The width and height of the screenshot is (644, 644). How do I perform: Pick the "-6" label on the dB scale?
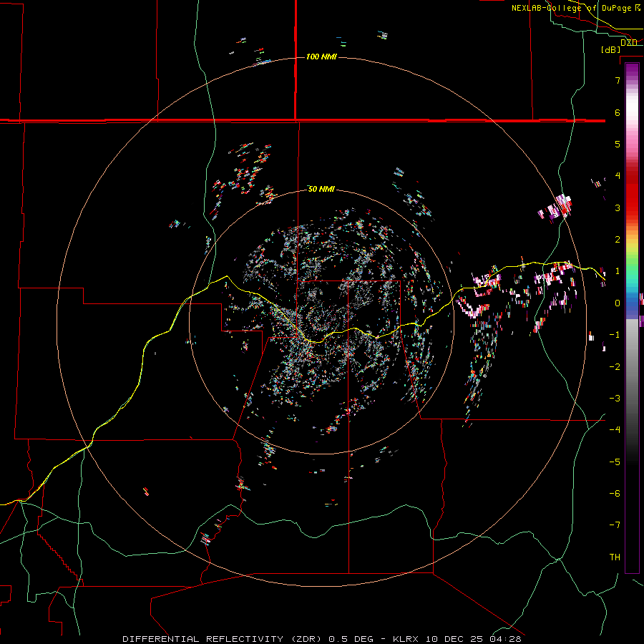click(615, 494)
